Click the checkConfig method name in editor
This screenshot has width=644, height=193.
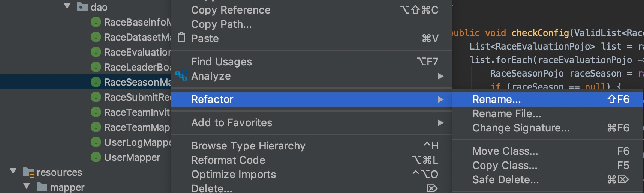(x=540, y=33)
